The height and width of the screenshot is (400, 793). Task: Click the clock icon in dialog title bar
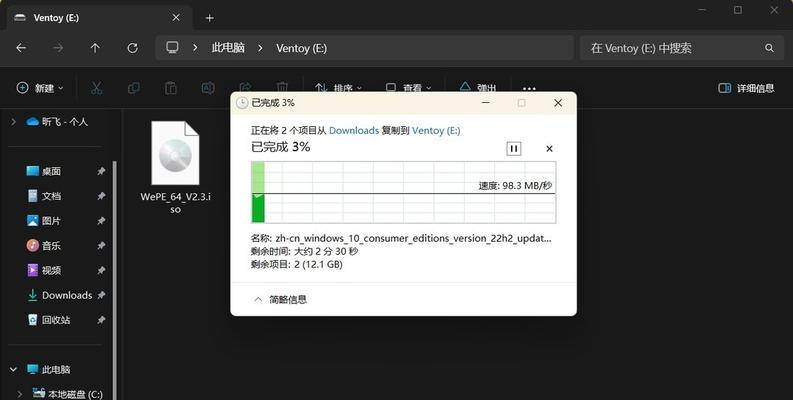242,103
